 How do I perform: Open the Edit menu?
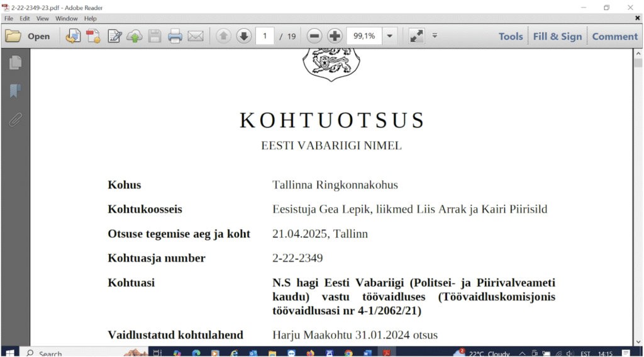(25, 18)
